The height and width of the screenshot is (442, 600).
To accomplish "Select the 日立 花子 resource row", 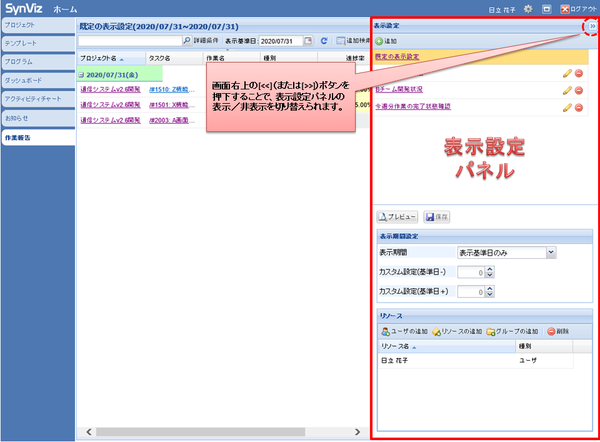I will [x=475, y=360].
